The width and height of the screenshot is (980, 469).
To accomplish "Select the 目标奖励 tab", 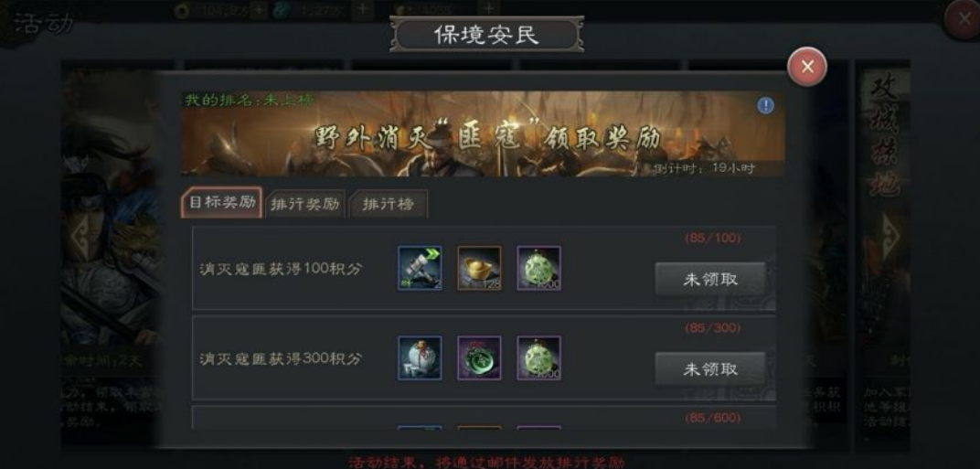I will [222, 203].
